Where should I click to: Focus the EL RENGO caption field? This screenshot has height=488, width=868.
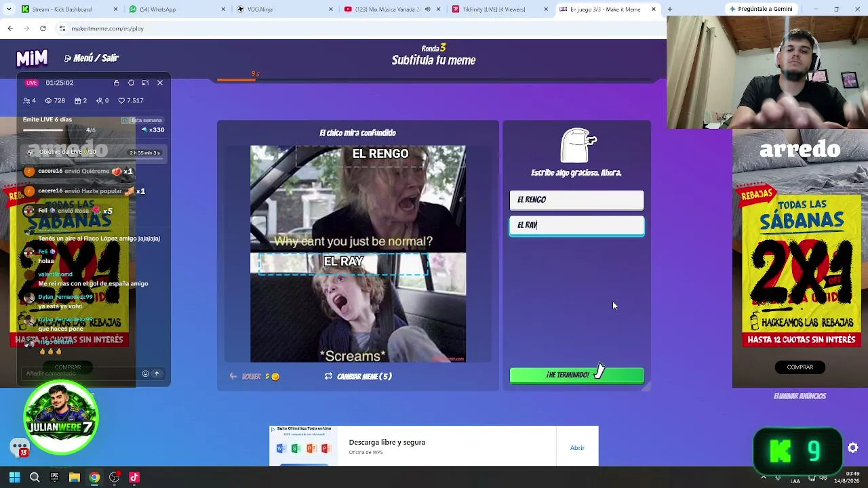tap(576, 200)
